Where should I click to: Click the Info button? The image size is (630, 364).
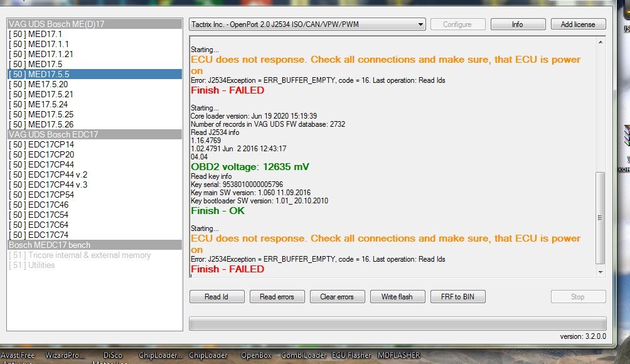[517, 24]
